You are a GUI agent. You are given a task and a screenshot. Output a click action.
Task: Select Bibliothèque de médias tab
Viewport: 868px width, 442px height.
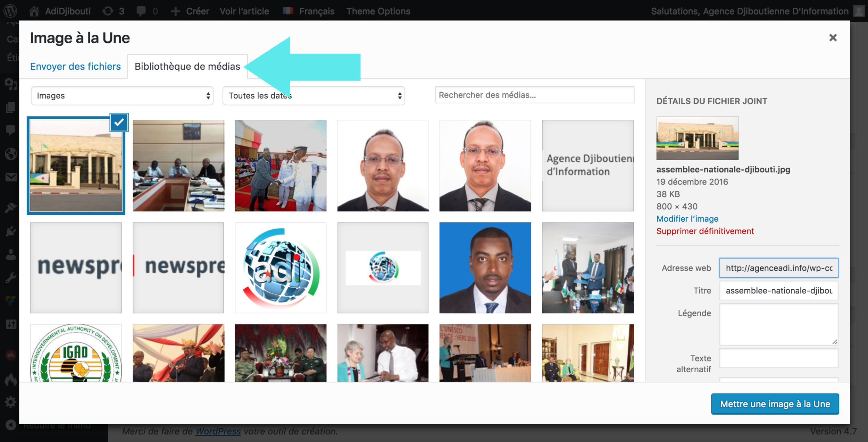coord(187,66)
